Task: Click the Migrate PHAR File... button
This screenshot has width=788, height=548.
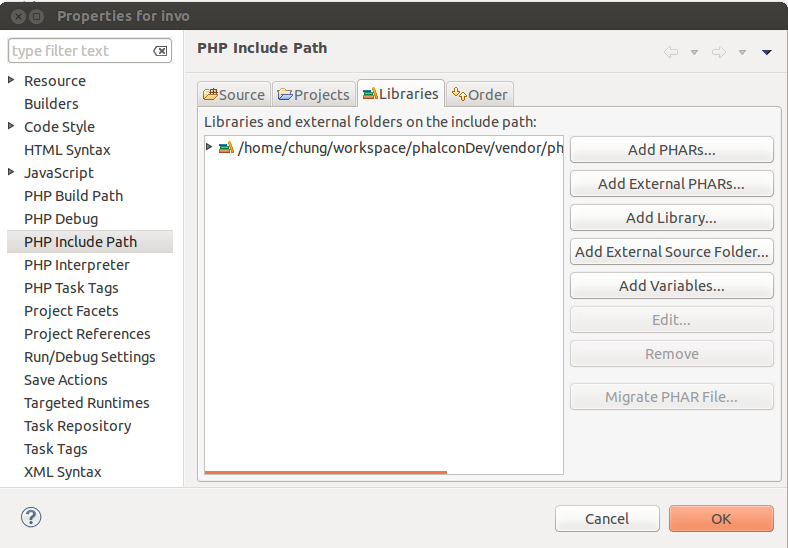Action: pos(671,397)
